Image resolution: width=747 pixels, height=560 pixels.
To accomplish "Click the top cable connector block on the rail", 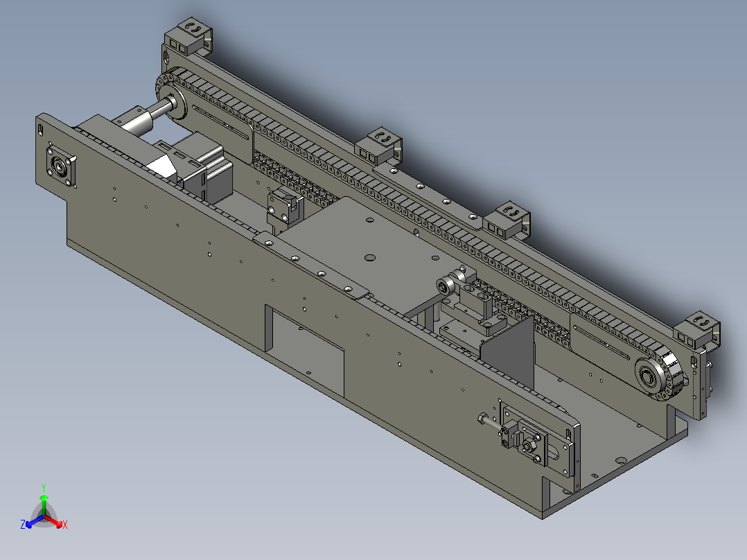I will point(187,35).
